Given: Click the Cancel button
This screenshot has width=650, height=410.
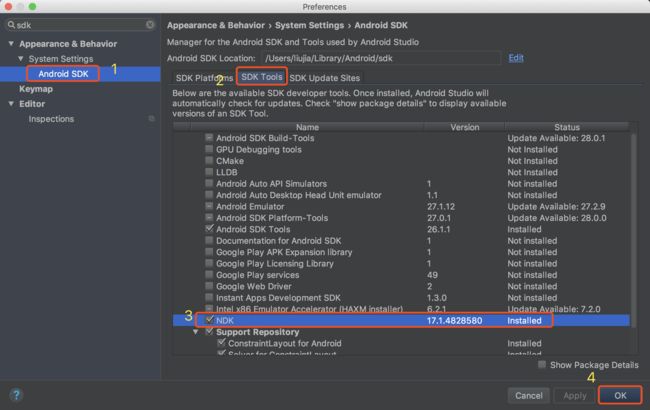Looking at the screenshot, I should coord(529,395).
